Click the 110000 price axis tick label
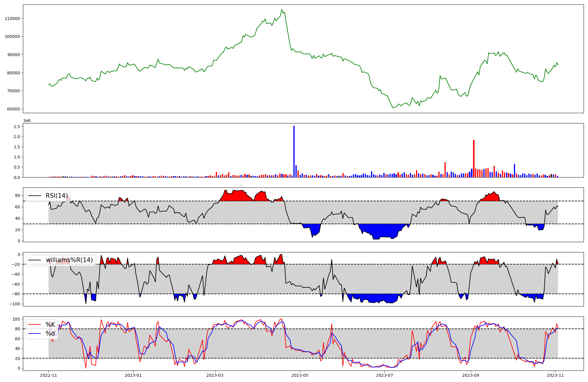 click(12, 19)
